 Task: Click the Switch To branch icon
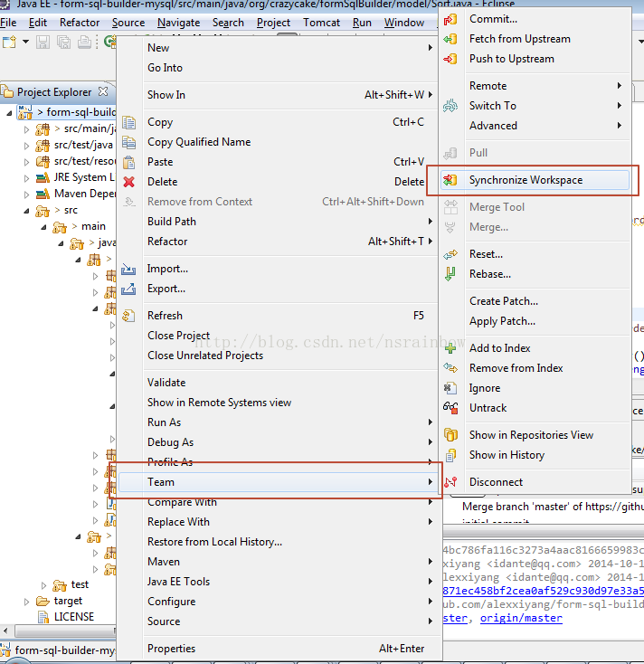[x=450, y=106]
